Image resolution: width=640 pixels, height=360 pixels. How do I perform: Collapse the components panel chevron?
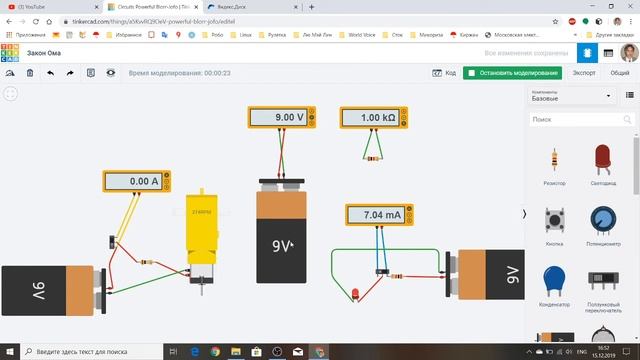click(524, 214)
